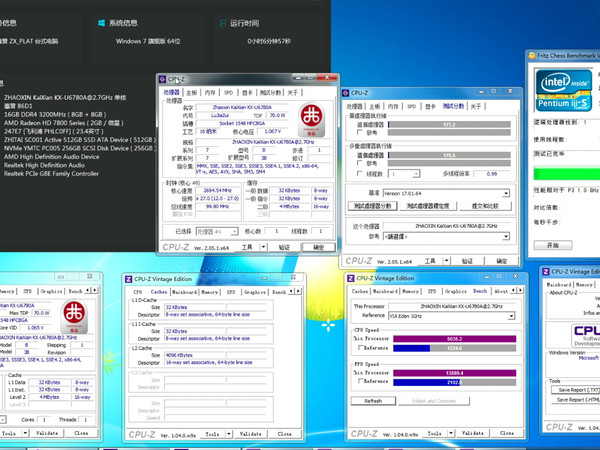
Task: Select Graphics tab in Vintage Bench window
Action: (x=455, y=291)
